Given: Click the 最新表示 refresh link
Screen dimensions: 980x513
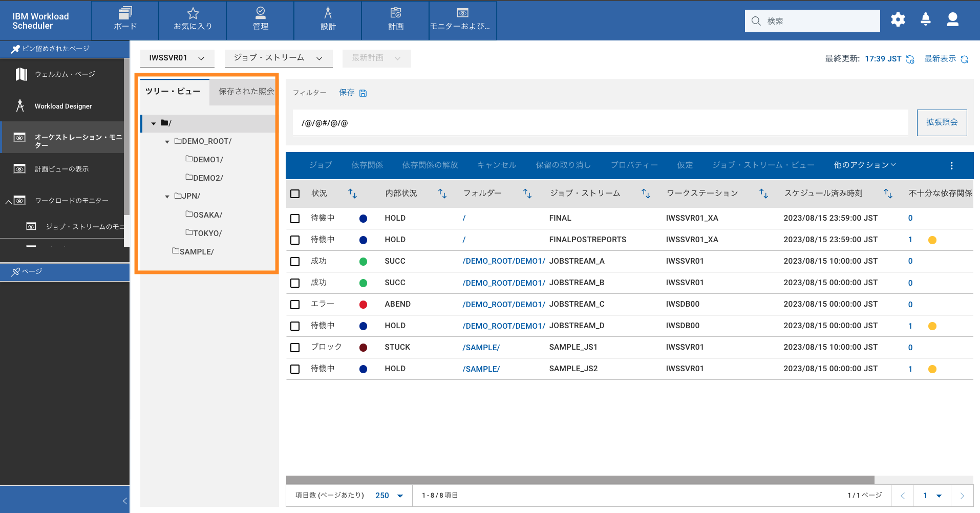Looking at the screenshot, I should click(x=940, y=59).
